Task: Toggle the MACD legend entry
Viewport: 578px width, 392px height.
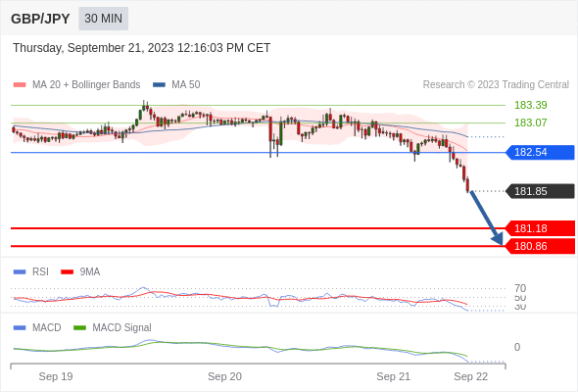Action: [x=37, y=327]
